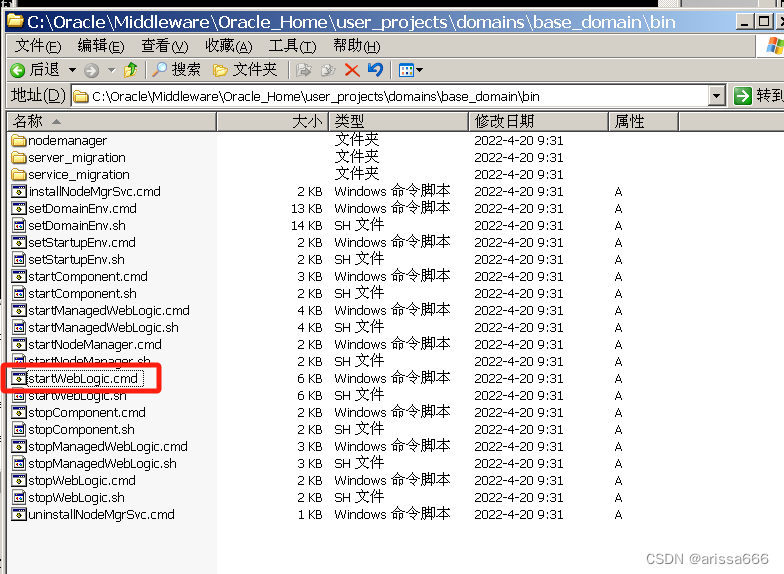Viewport: 784px width, 574px height.
Task: Select setDomainEnv.sh file icon
Action: pos(18,226)
